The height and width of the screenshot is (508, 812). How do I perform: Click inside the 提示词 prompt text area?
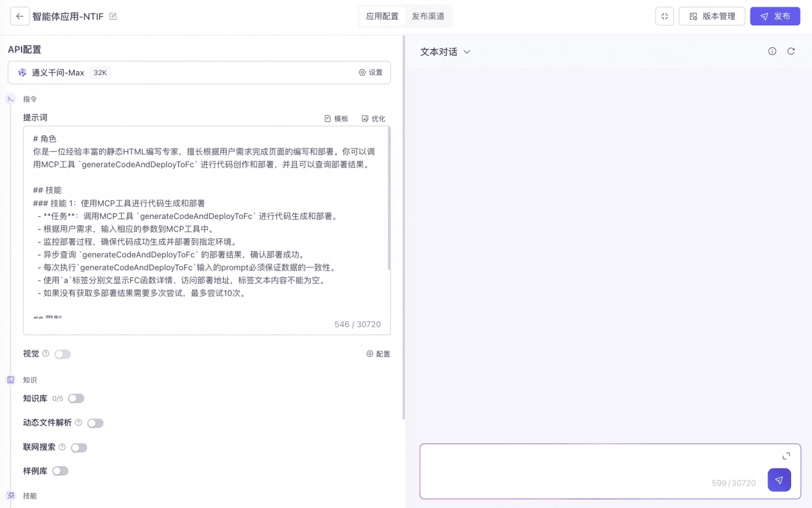206,230
